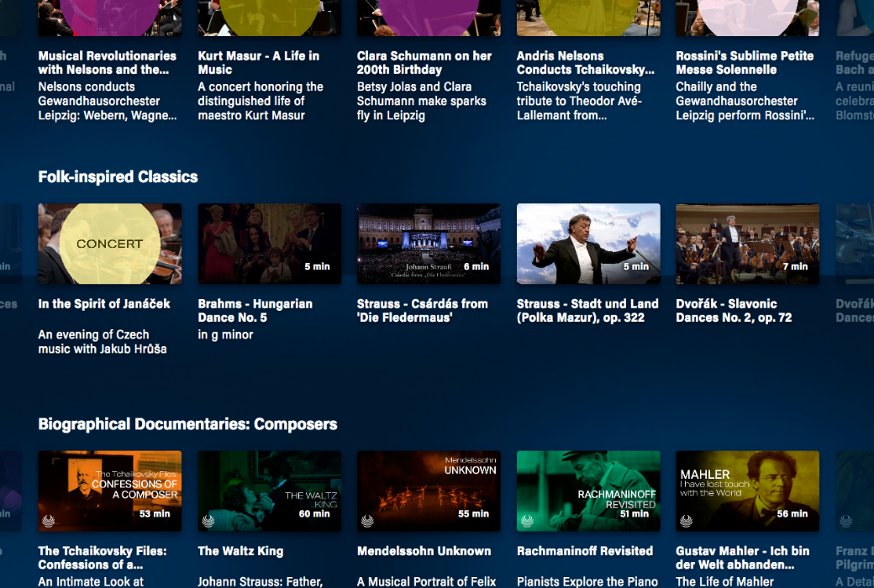Open the Mahler documentary thumbnail
Viewport: 874px width, 588px height.
tap(747, 491)
